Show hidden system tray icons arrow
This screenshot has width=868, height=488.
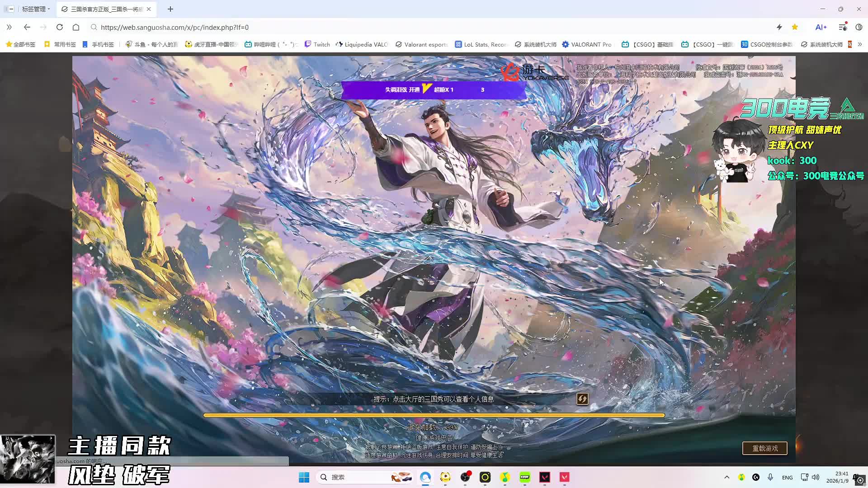(x=727, y=477)
